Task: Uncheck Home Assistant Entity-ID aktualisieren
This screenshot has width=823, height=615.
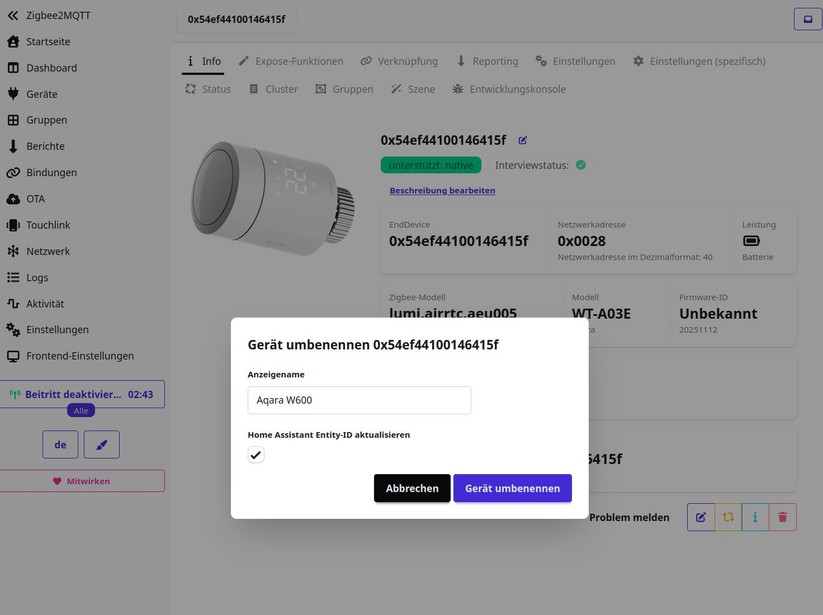Action: pos(256,455)
